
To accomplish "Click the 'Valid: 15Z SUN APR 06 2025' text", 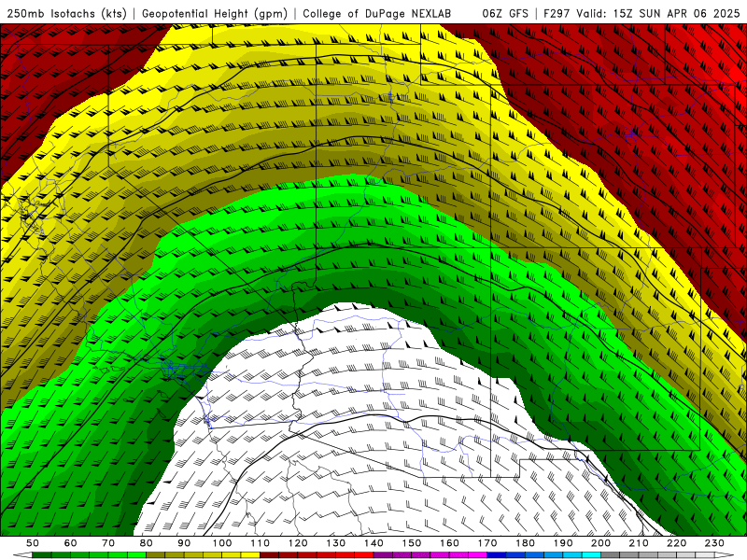I will click(658, 13).
